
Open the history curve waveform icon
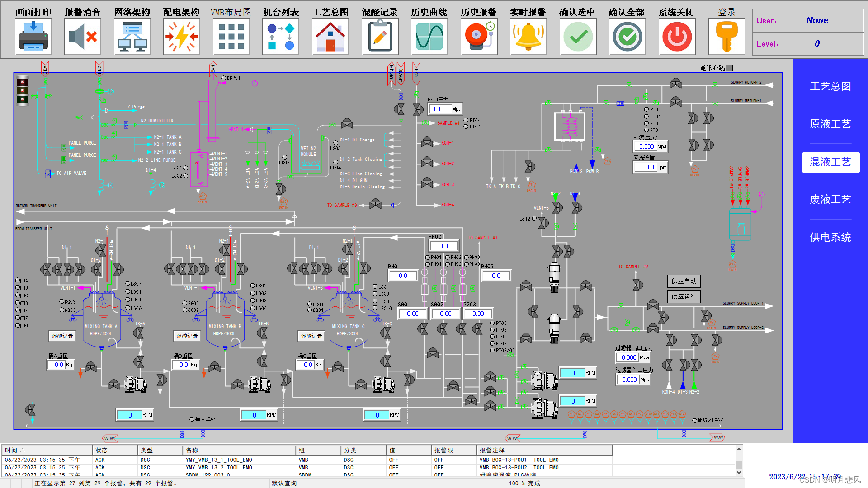(x=429, y=37)
